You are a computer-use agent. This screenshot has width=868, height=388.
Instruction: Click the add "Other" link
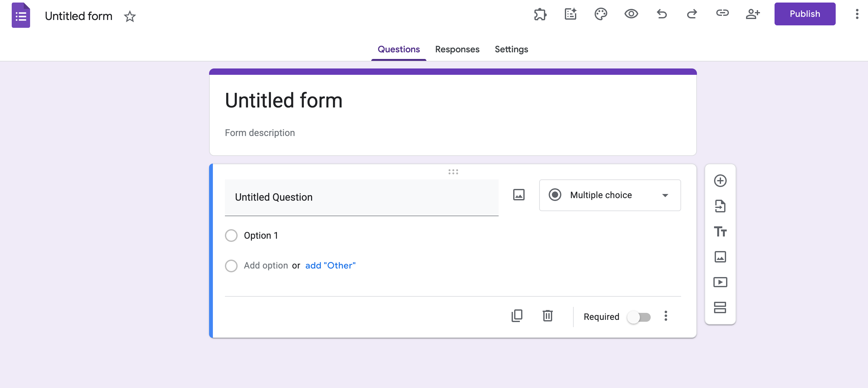330,266
